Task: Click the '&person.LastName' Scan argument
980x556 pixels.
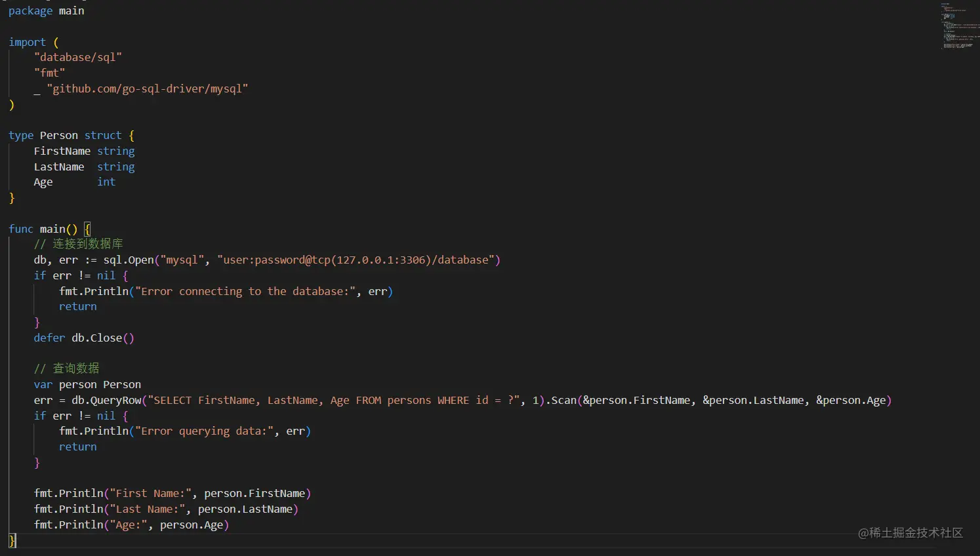Action: pos(754,401)
